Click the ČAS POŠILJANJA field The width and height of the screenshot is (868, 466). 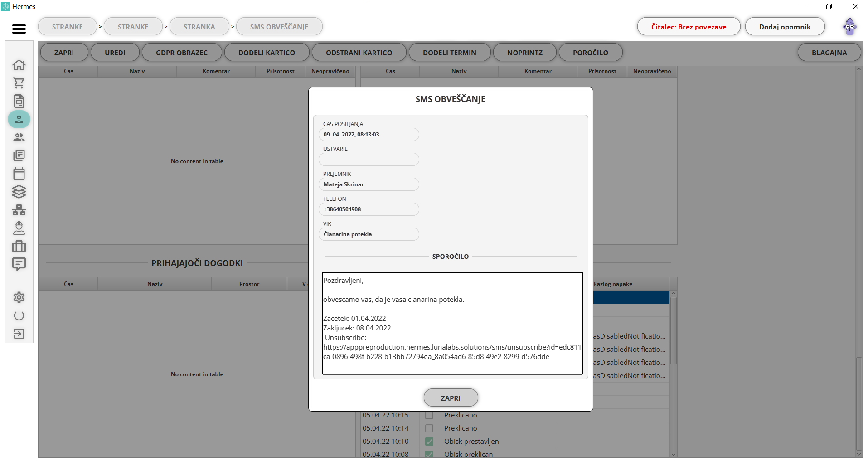(369, 135)
